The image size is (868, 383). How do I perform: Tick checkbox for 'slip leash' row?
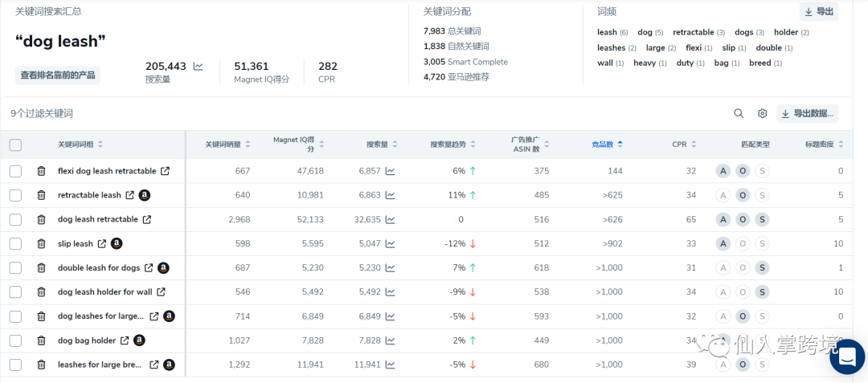[x=15, y=243]
